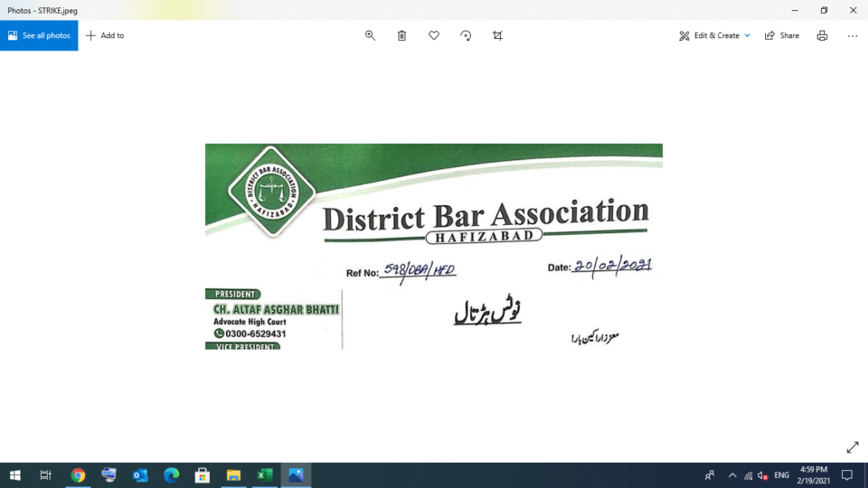This screenshot has height=488, width=868.
Task: Delete the photo with the trash icon
Action: [x=401, y=35]
